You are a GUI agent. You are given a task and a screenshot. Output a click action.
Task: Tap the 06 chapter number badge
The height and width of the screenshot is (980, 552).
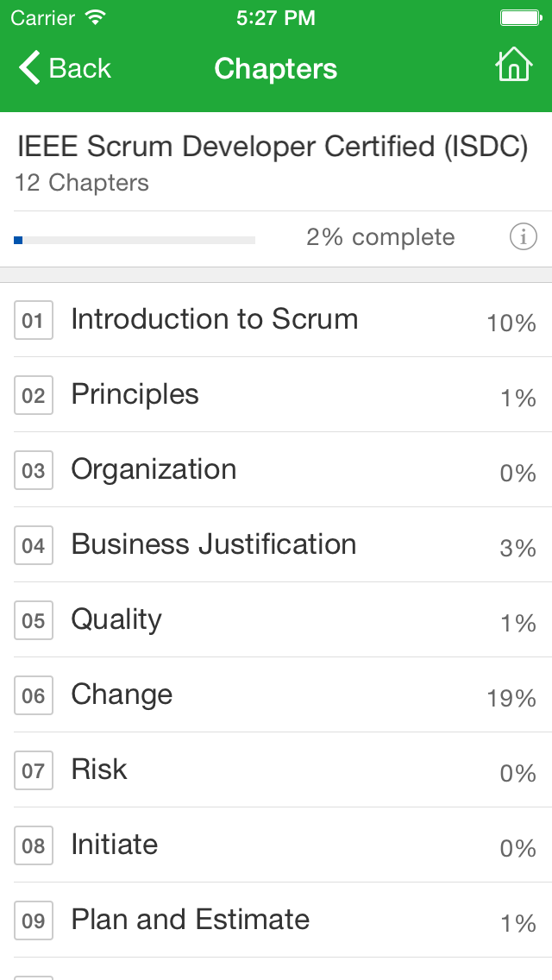(34, 696)
